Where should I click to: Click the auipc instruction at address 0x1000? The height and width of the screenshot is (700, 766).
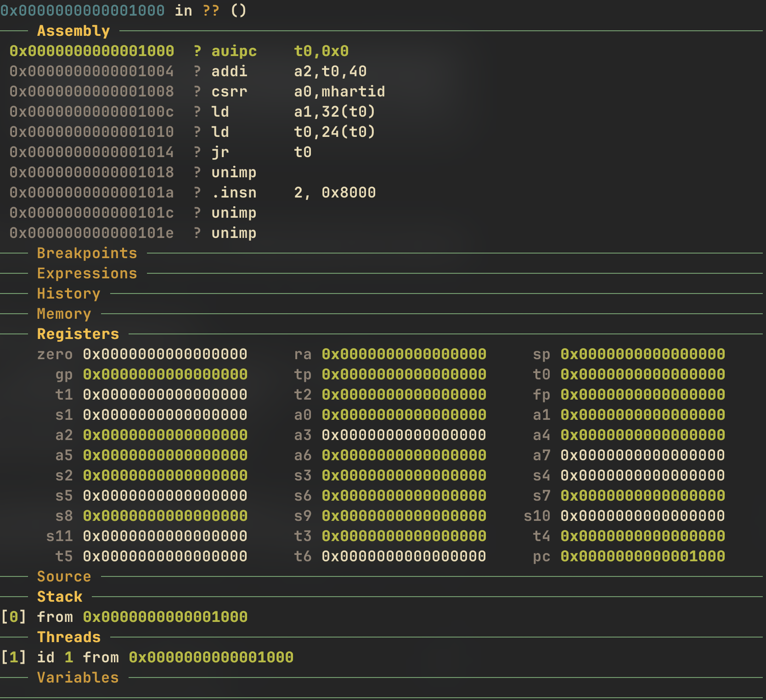[234, 51]
